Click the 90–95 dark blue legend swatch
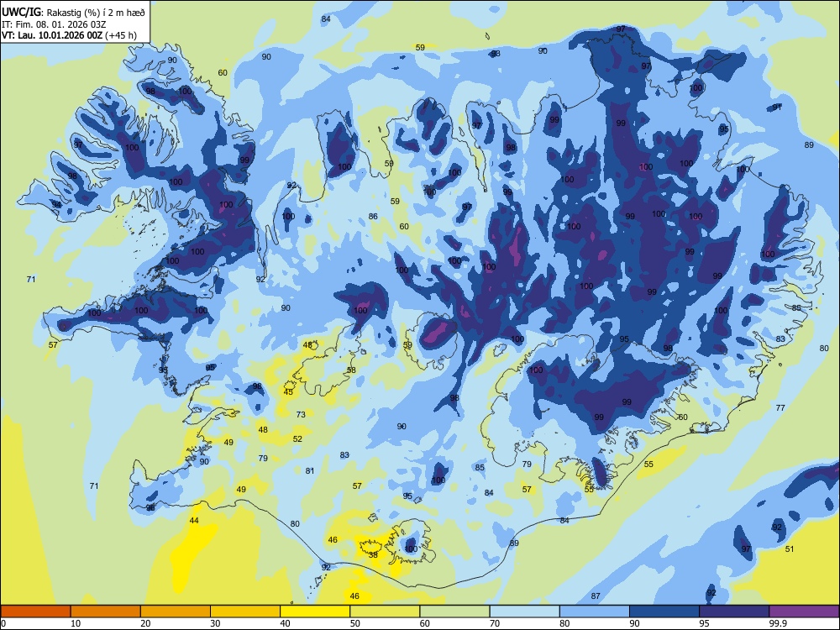840x630 pixels. point(664,612)
